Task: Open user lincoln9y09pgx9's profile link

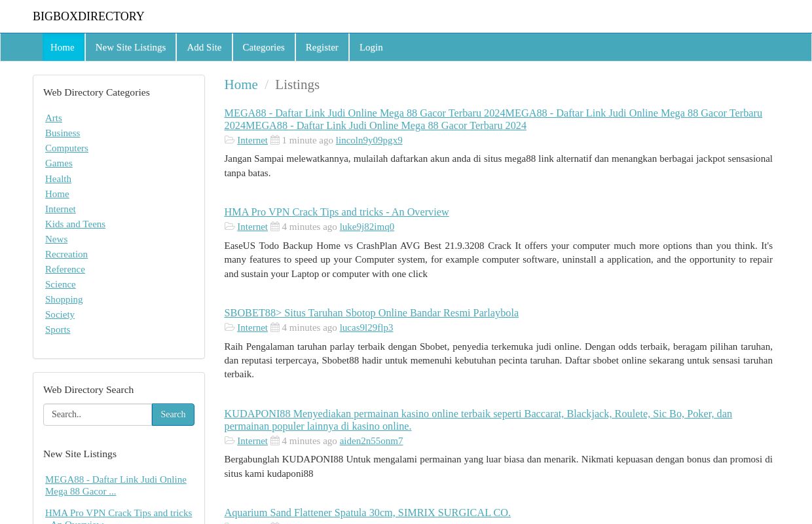Action: (x=369, y=140)
